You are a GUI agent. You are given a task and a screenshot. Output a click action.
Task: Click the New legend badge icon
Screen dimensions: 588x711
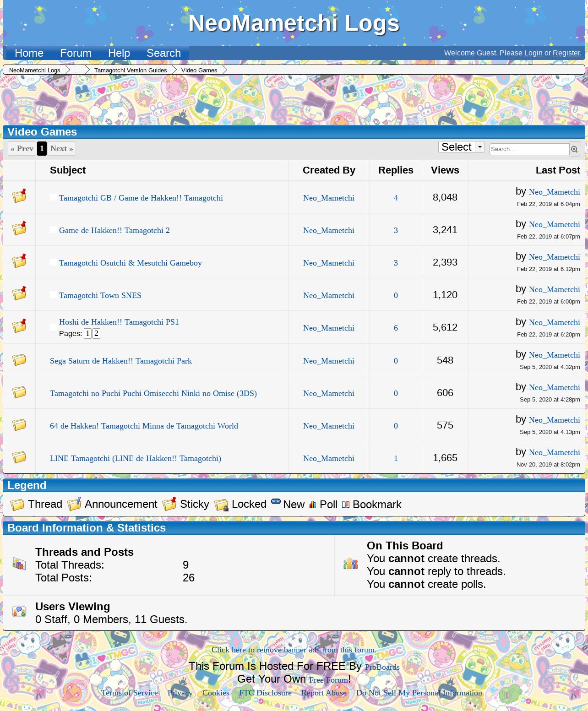276,501
